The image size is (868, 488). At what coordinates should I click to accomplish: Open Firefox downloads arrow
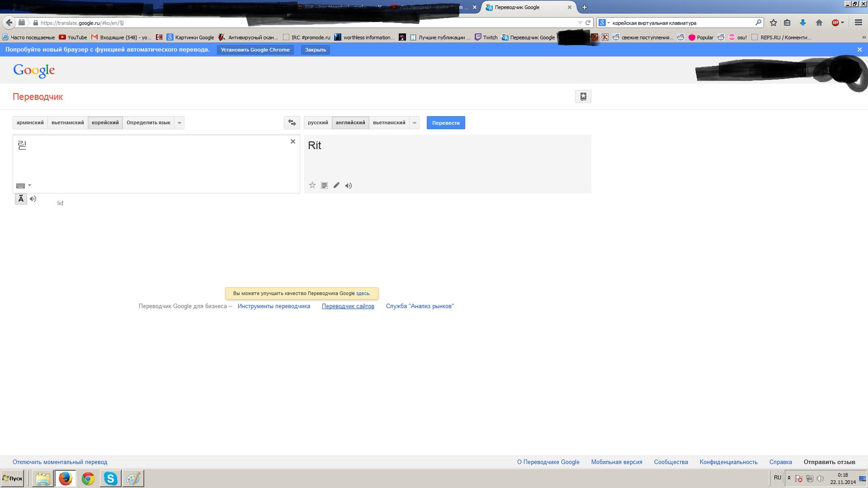pyautogui.click(x=803, y=23)
